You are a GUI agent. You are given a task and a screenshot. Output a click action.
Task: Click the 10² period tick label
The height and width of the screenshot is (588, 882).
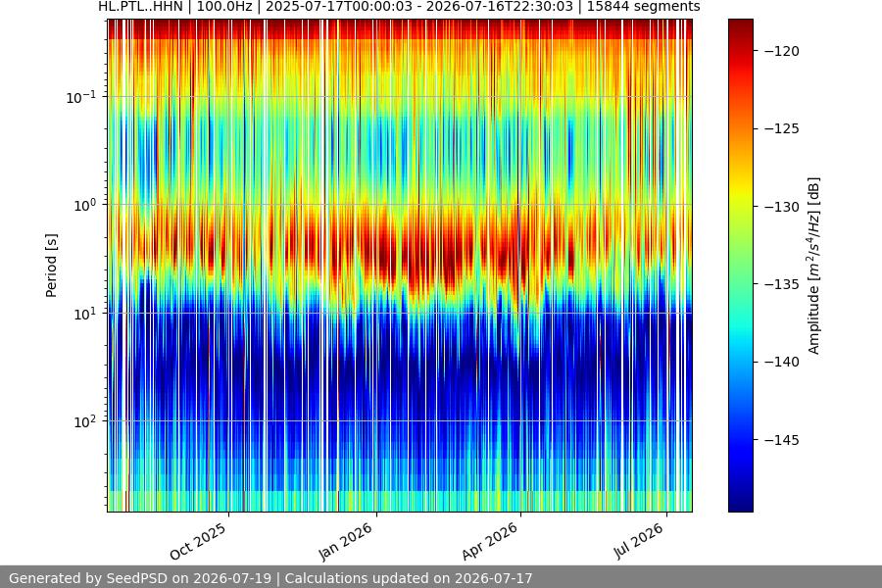pyautogui.click(x=85, y=421)
